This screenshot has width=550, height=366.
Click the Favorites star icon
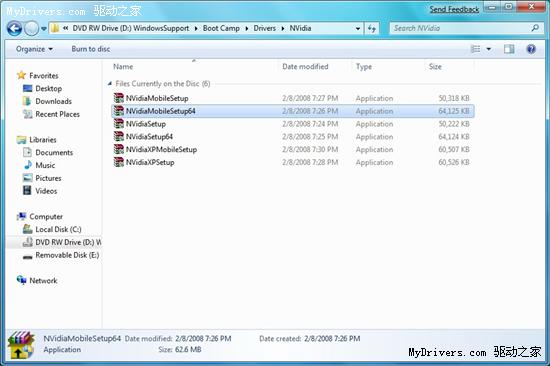(x=21, y=75)
